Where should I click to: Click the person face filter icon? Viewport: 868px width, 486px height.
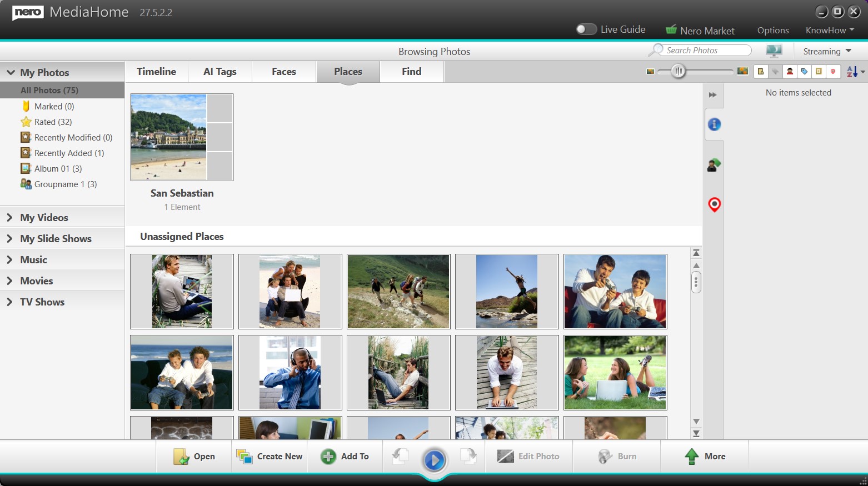point(790,71)
